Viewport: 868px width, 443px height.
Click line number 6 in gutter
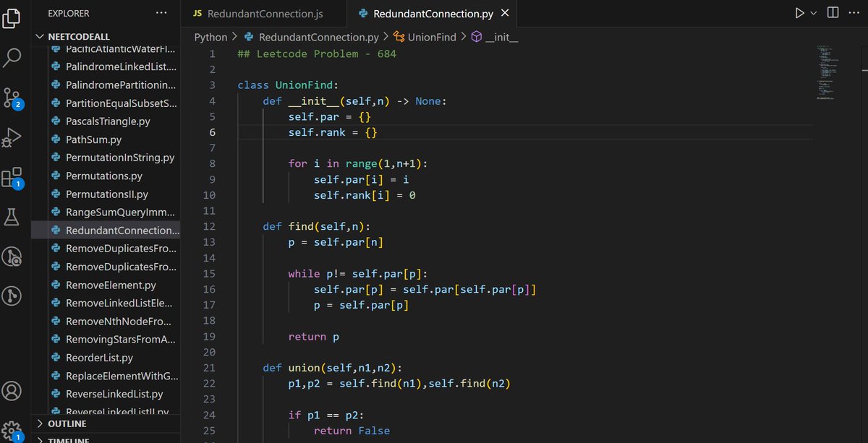tap(212, 132)
